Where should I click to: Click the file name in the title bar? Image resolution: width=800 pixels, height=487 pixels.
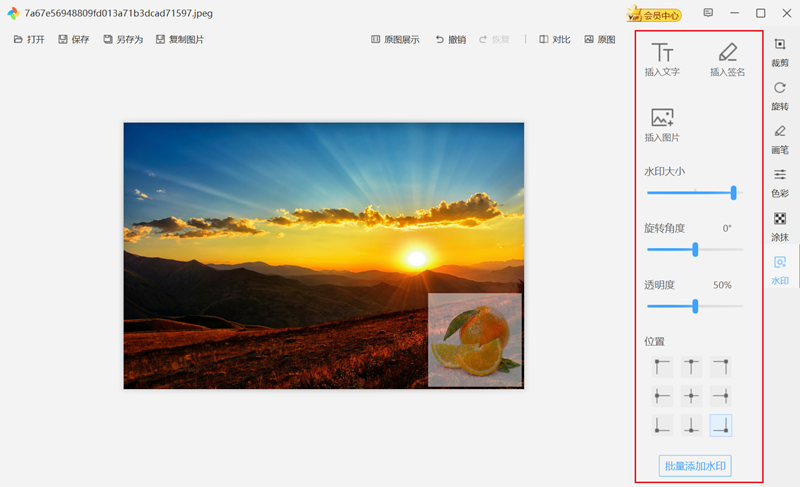coord(118,13)
